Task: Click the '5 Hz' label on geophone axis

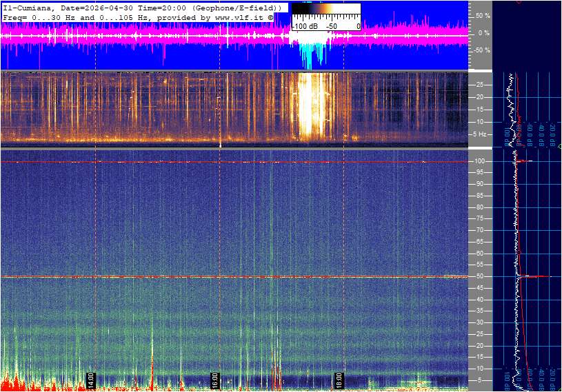Action: [479, 134]
